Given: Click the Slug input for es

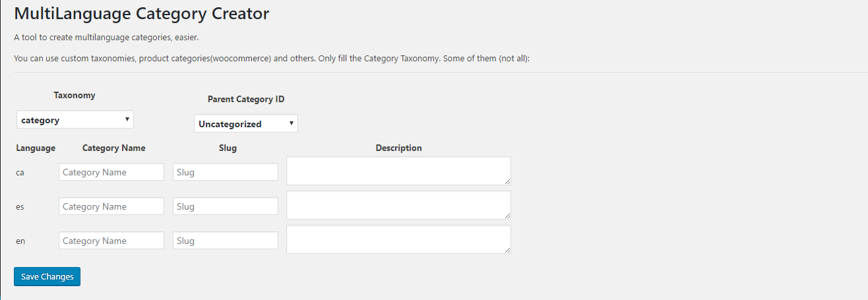Looking at the screenshot, I should [x=226, y=206].
